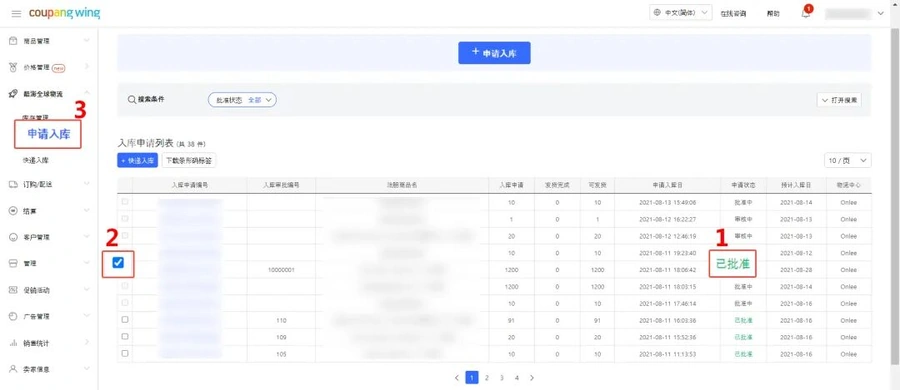Image resolution: width=900 pixels, height=390 pixels.
Task: Select page 1 in pagination
Action: coord(472,378)
